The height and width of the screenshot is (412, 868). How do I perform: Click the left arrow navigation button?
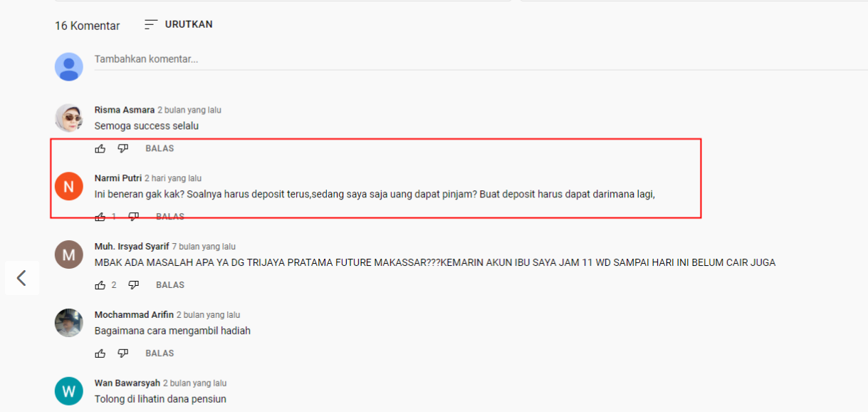coord(22,278)
